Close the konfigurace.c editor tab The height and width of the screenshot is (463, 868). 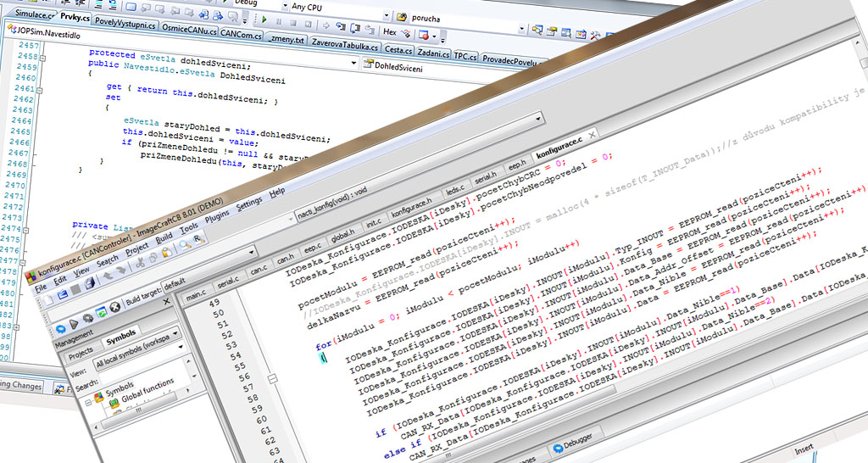pos(591,135)
